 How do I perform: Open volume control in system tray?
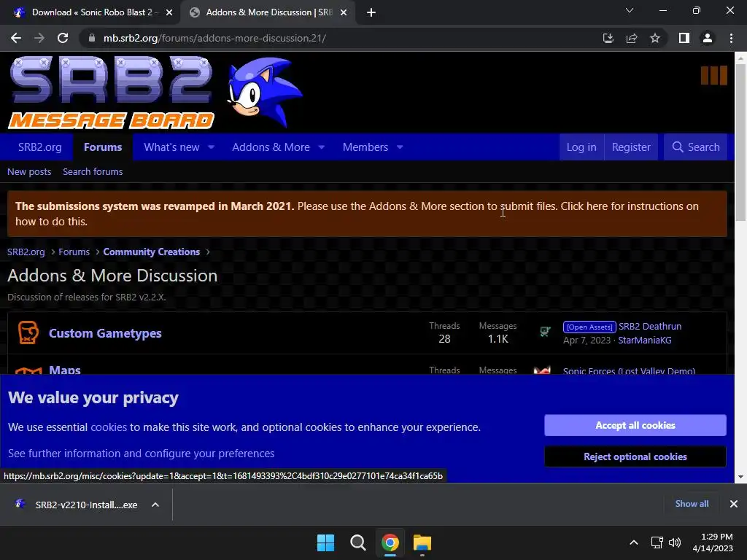click(675, 542)
